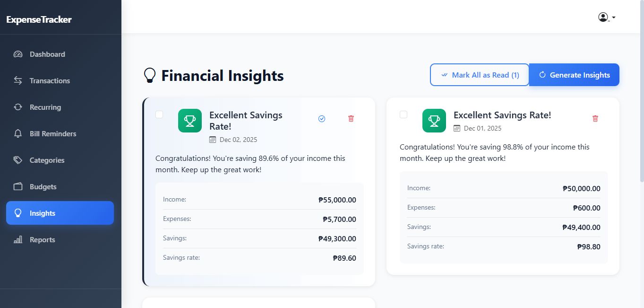This screenshot has width=644, height=308.
Task: Go to the Insights sidebar item
Action: coord(60,213)
